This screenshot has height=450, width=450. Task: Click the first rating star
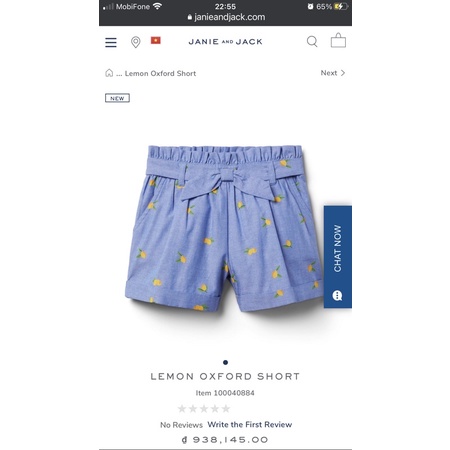click(182, 408)
